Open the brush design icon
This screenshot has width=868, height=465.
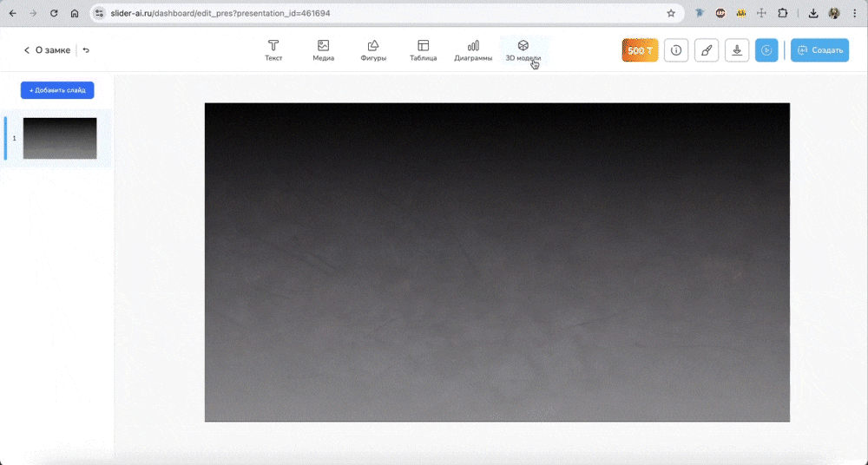pyautogui.click(x=707, y=50)
